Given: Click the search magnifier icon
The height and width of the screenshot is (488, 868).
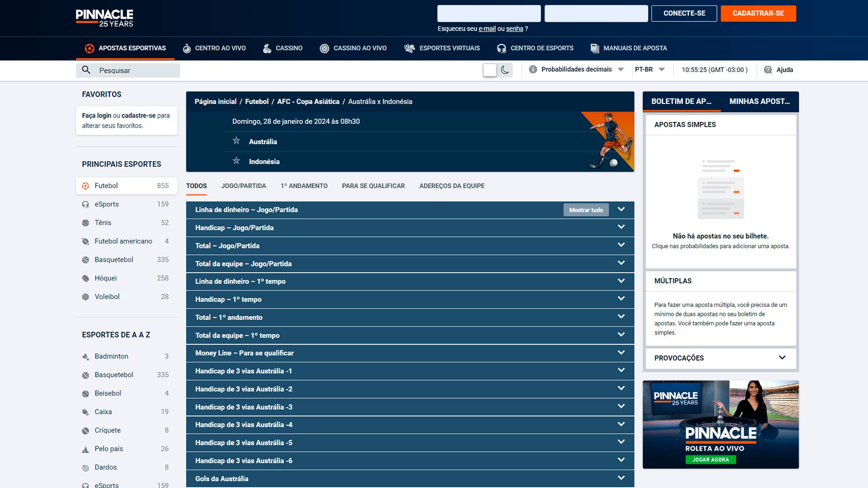Looking at the screenshot, I should pyautogui.click(x=86, y=70).
